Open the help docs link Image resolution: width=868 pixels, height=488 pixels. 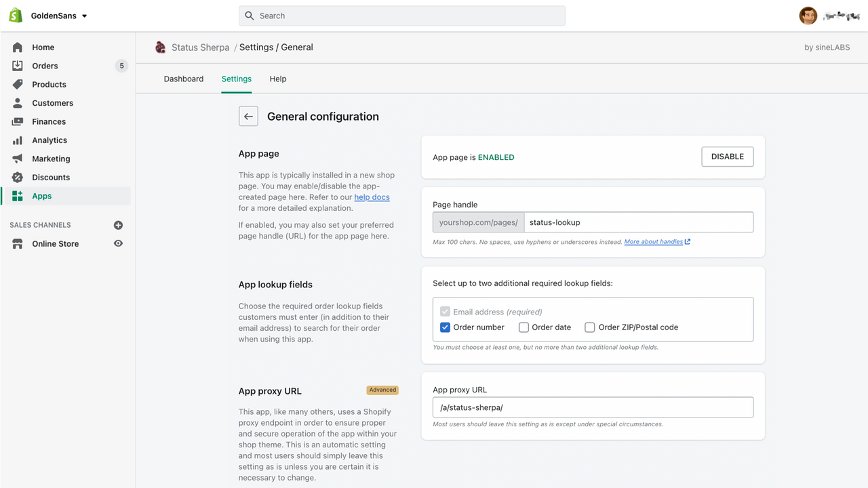pos(372,197)
